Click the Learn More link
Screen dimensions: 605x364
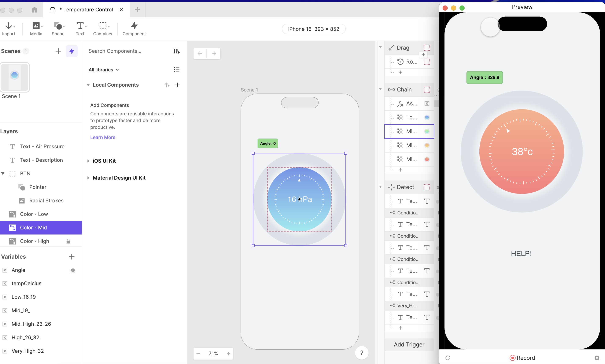103,137
